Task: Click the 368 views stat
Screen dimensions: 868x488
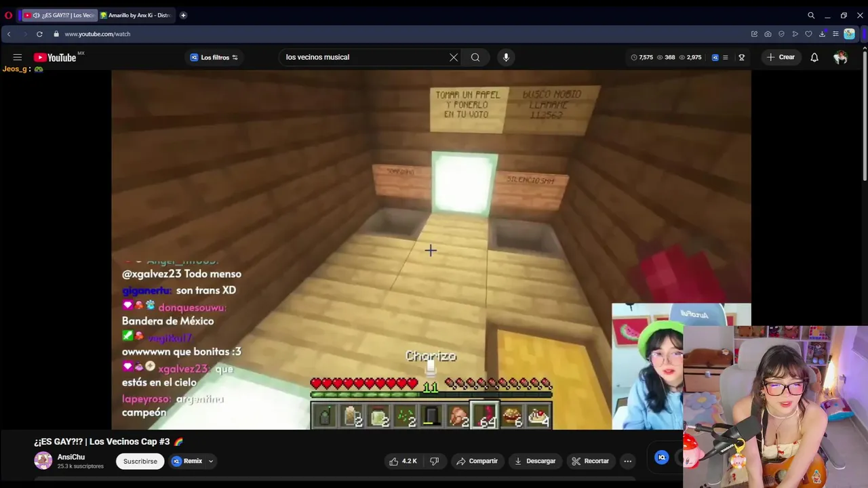Action: pyautogui.click(x=666, y=58)
